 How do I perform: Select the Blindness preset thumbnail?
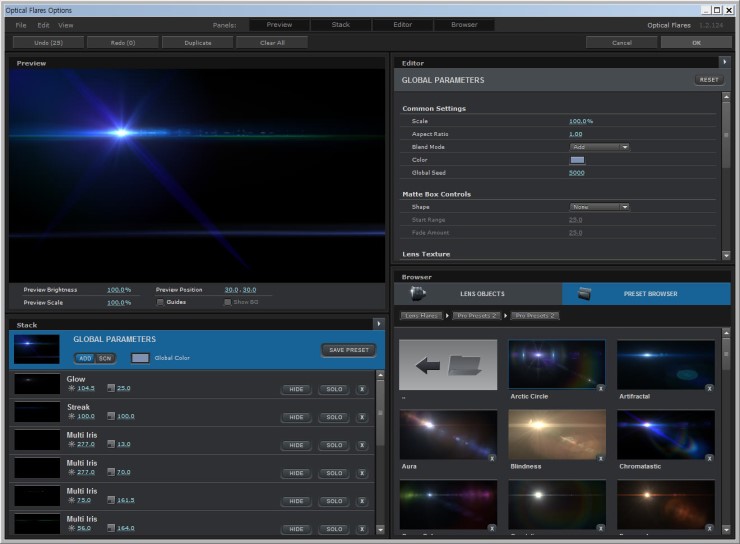[x=556, y=435]
